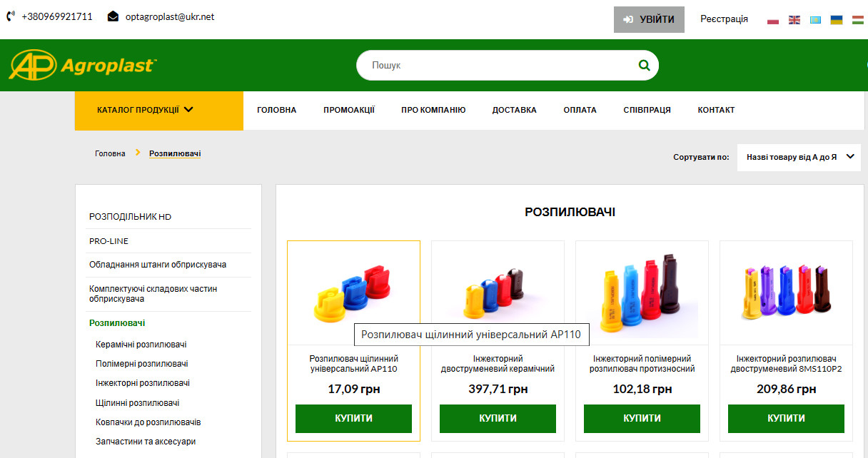This screenshot has width=868, height=458.
Task: Click the envelope email icon
Action: click(x=113, y=16)
